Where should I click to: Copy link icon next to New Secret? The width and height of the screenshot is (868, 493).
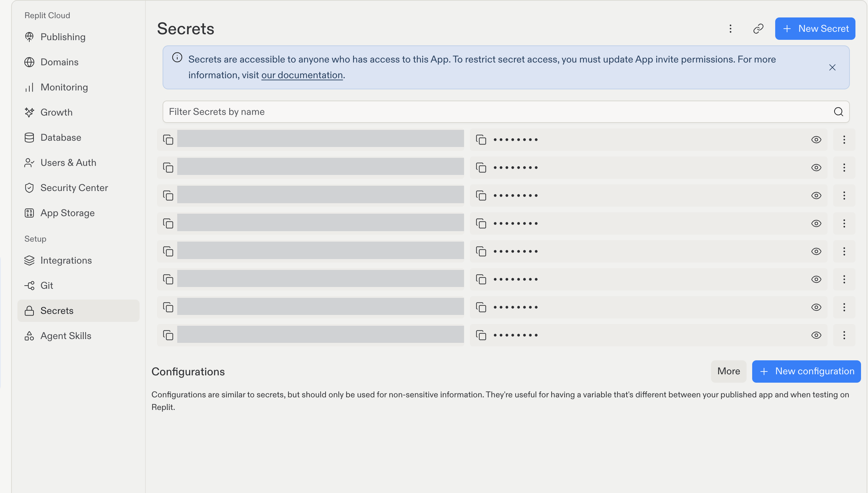tap(758, 29)
